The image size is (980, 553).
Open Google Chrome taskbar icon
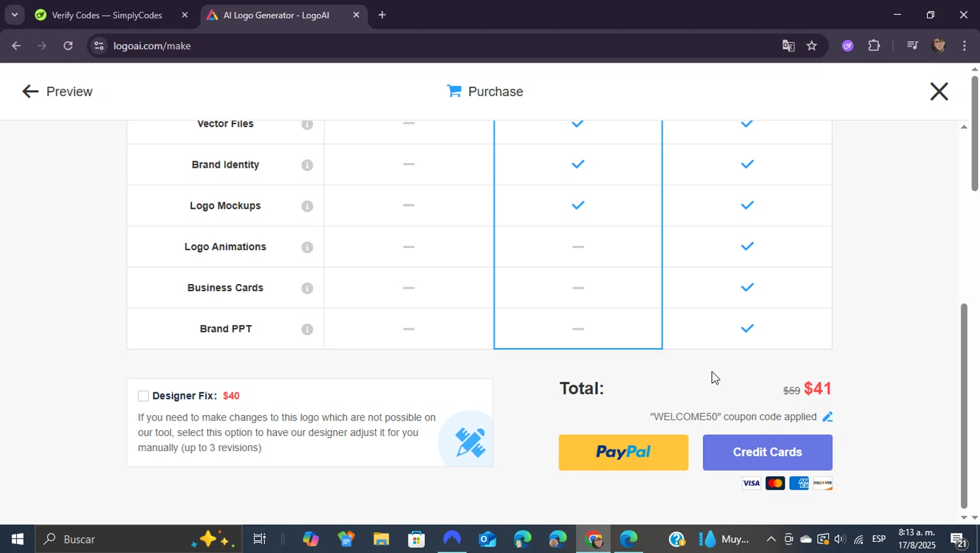point(593,539)
